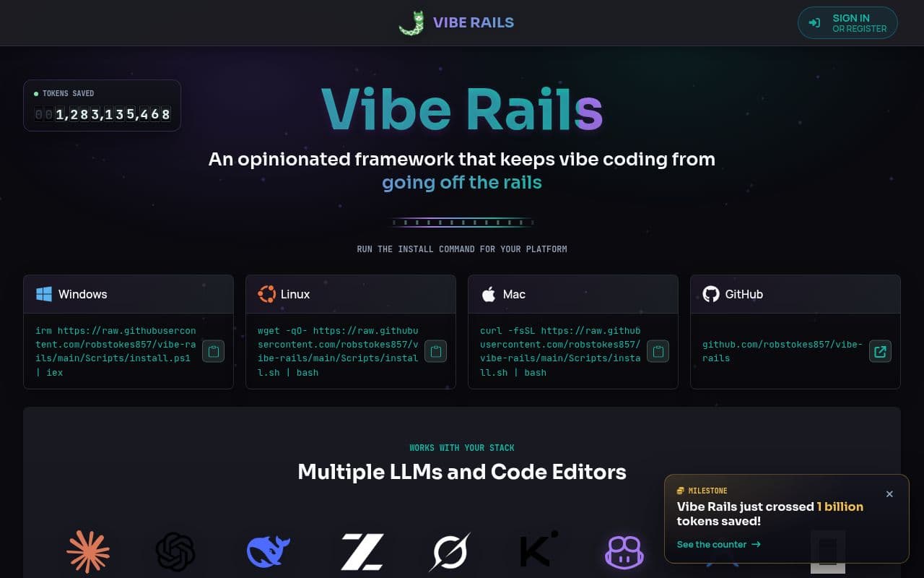This screenshot has height=578, width=924.
Task: Click the 'going off the rails' tagline
Action: click(462, 182)
